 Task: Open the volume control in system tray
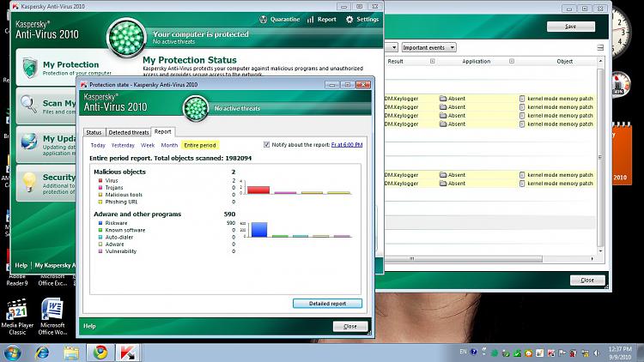click(x=597, y=353)
